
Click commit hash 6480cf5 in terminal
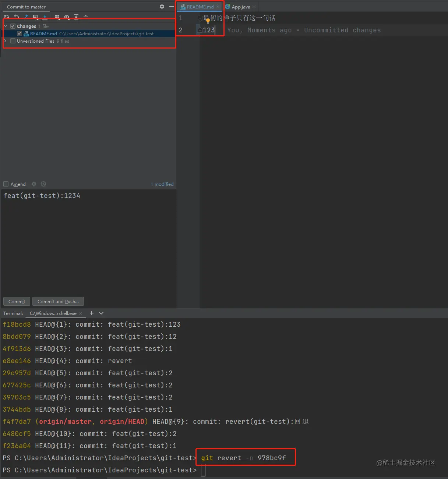(17, 434)
